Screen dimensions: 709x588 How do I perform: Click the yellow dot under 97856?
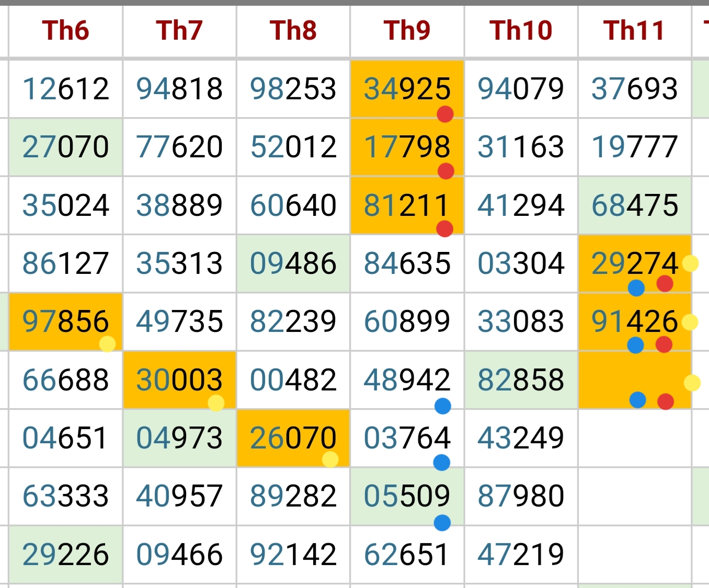pyautogui.click(x=107, y=343)
